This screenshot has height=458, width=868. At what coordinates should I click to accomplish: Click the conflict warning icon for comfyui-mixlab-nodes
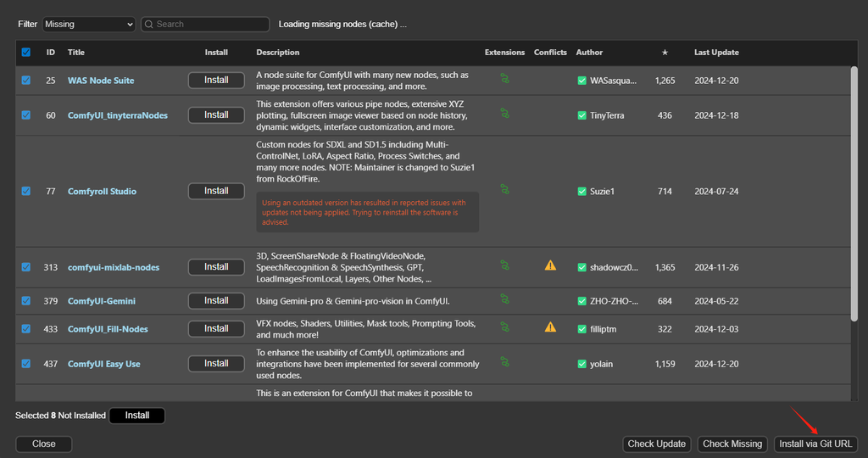click(550, 265)
